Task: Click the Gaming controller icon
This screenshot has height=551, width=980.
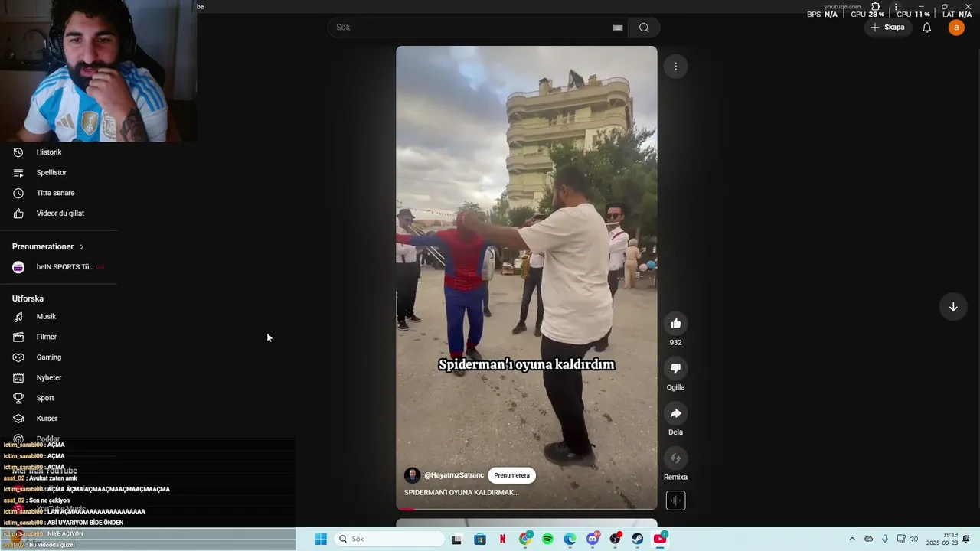Action: 18,357
